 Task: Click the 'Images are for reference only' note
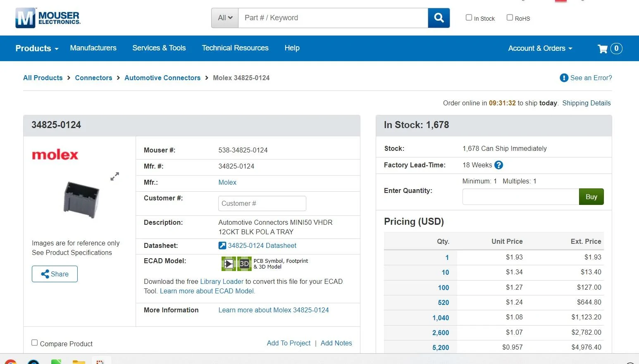click(x=76, y=243)
